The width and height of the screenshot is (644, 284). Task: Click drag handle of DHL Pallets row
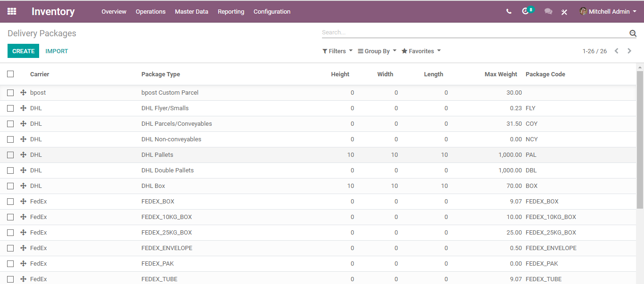coord(23,155)
